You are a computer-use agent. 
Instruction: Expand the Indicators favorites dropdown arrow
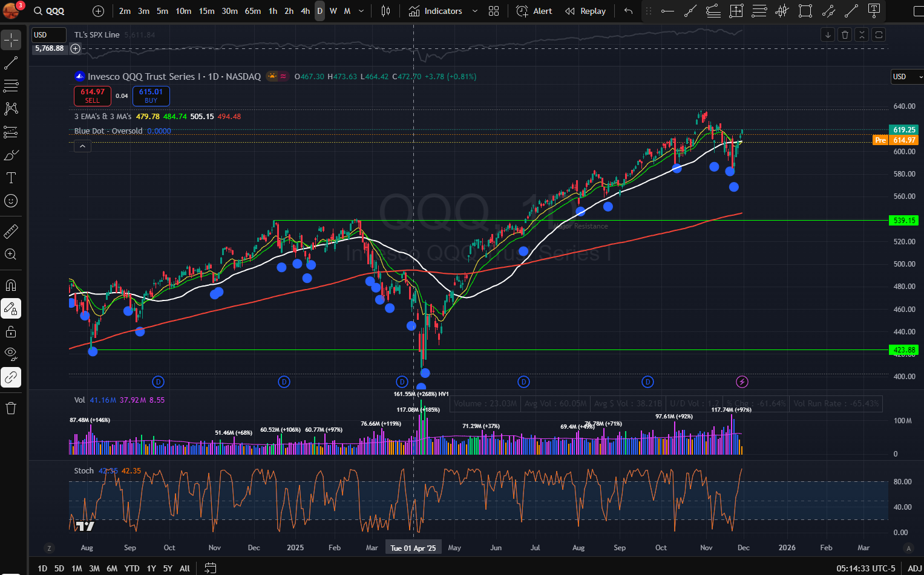(475, 11)
